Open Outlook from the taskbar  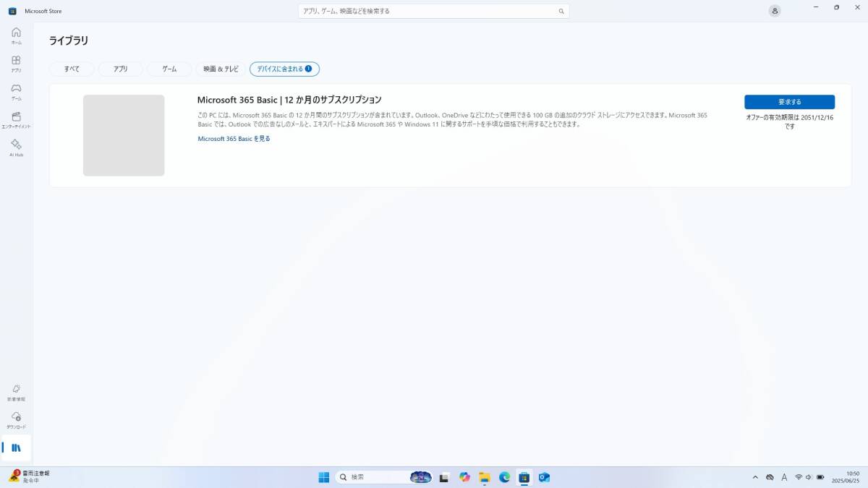click(x=544, y=477)
